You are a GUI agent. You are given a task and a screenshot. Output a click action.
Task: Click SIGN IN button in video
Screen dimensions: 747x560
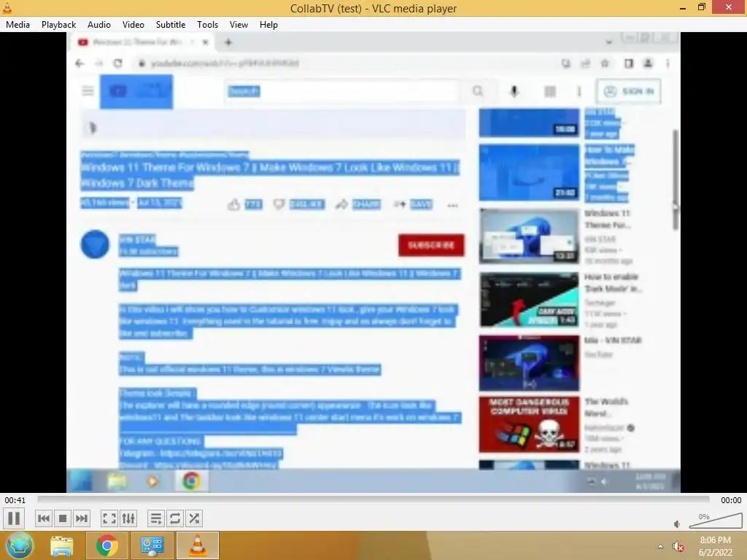(629, 91)
